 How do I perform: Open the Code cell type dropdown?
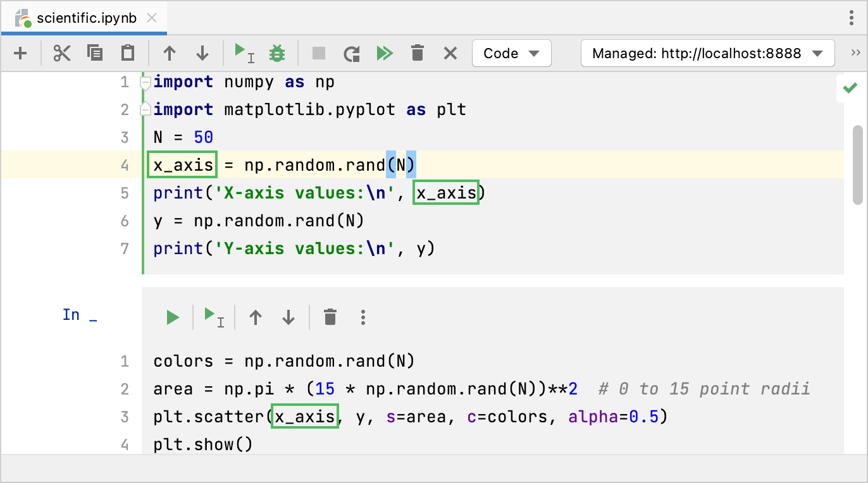[x=511, y=54]
